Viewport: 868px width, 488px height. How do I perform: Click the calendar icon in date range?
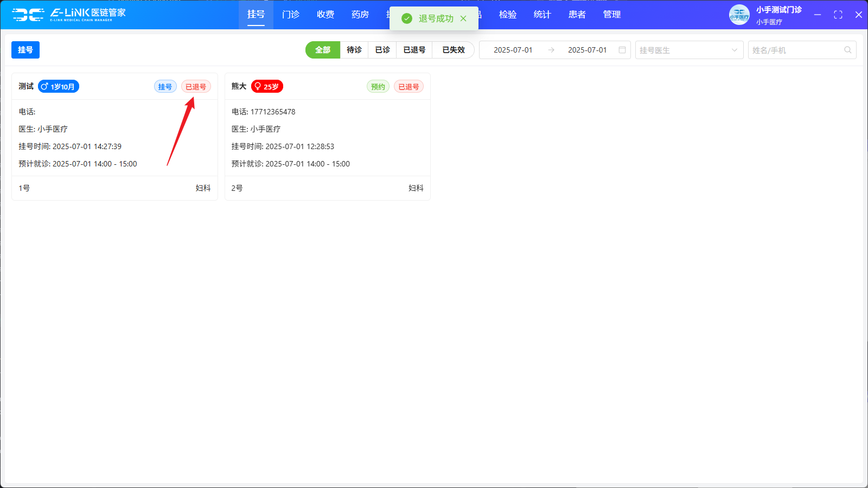click(x=622, y=50)
